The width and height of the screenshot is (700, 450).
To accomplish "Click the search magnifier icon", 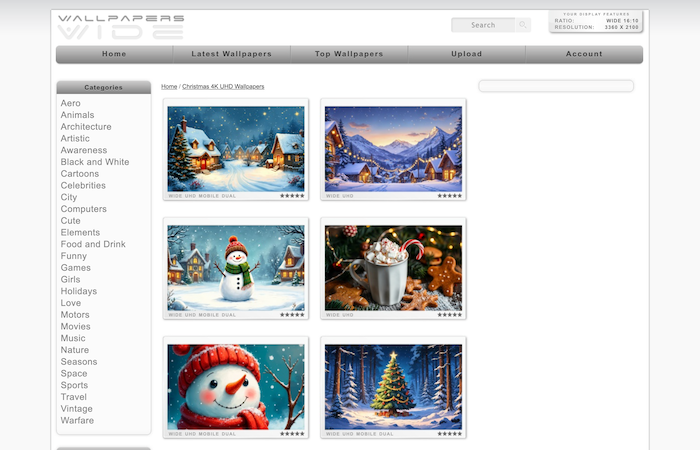I will click(523, 25).
